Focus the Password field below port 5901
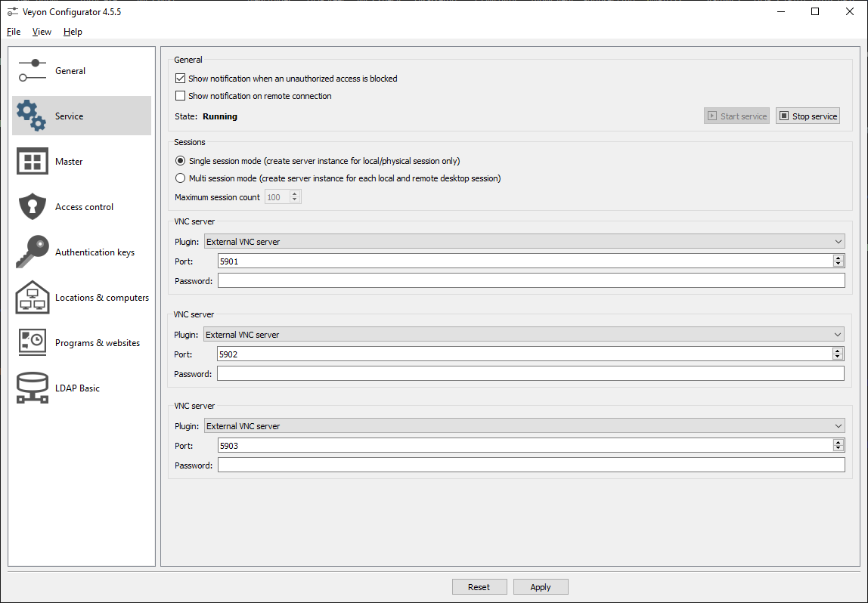This screenshot has height=603, width=868. tap(532, 280)
